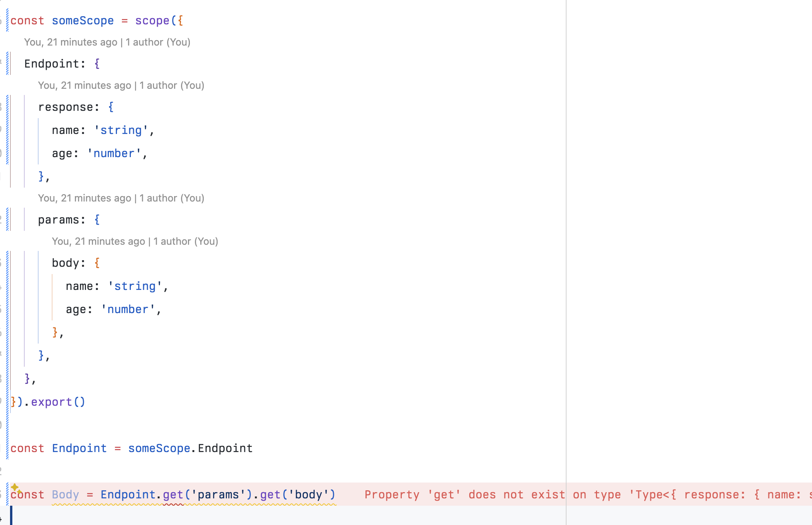Click the blame annotation above the body property
Viewport: 812px width, 525px height.
pyautogui.click(x=135, y=241)
